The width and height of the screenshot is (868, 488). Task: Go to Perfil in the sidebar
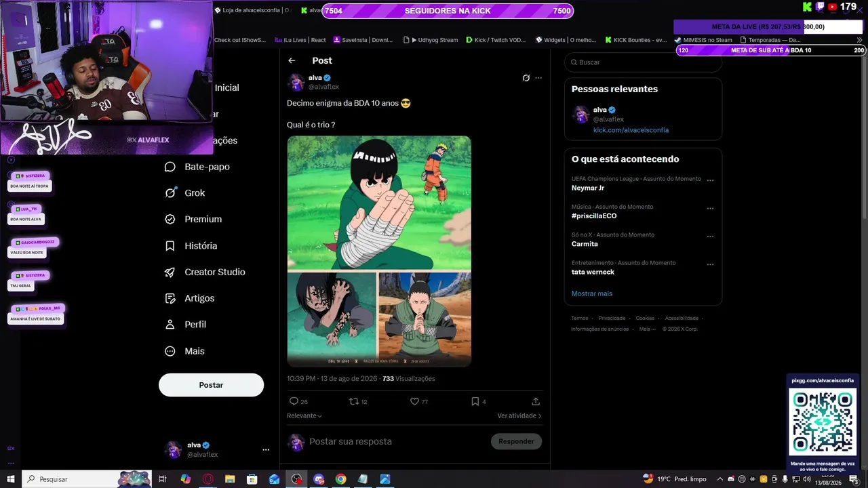pyautogui.click(x=186, y=325)
